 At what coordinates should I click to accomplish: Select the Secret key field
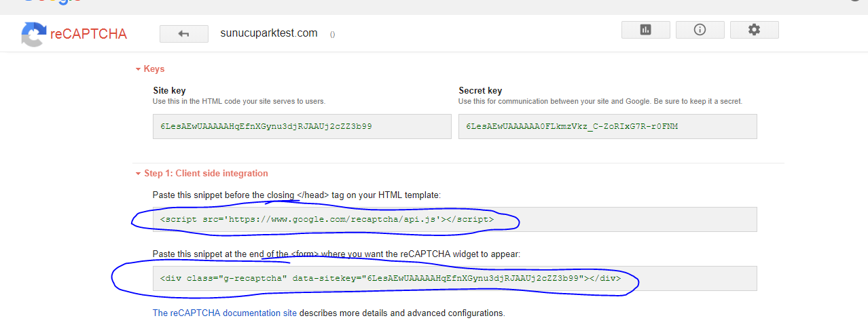click(608, 126)
